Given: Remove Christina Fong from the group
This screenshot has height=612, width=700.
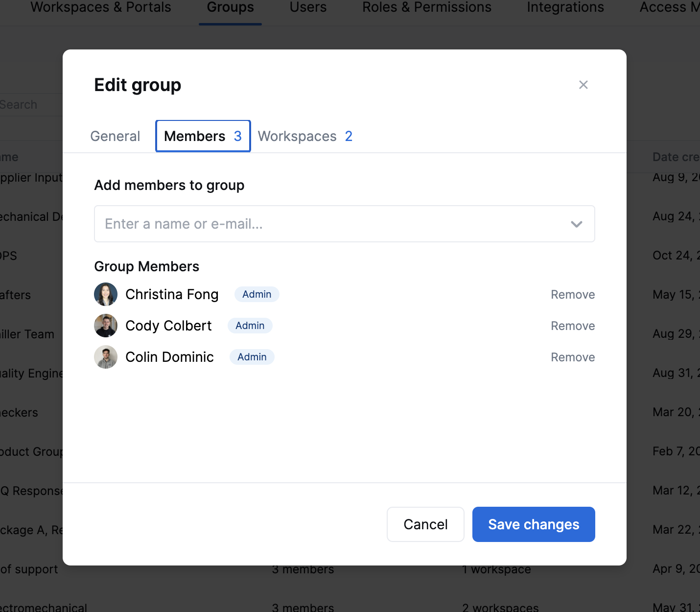Looking at the screenshot, I should coord(573,294).
